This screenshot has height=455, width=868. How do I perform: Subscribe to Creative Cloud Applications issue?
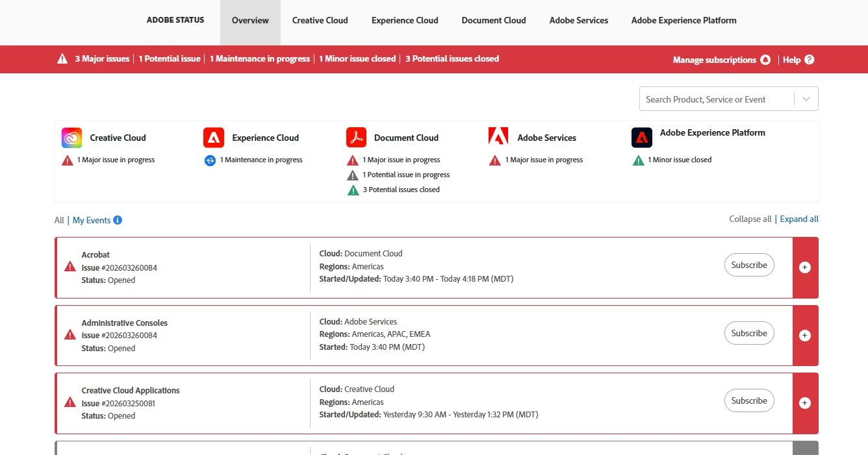point(749,400)
